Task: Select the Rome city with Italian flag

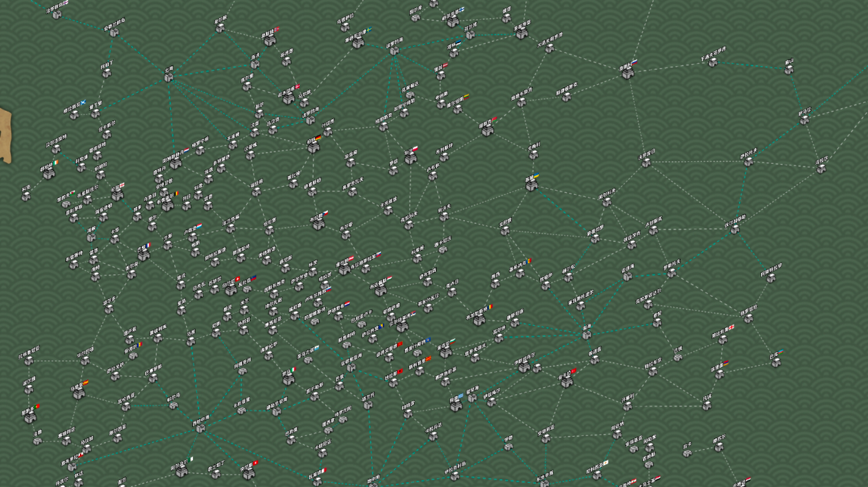Action: click(288, 380)
